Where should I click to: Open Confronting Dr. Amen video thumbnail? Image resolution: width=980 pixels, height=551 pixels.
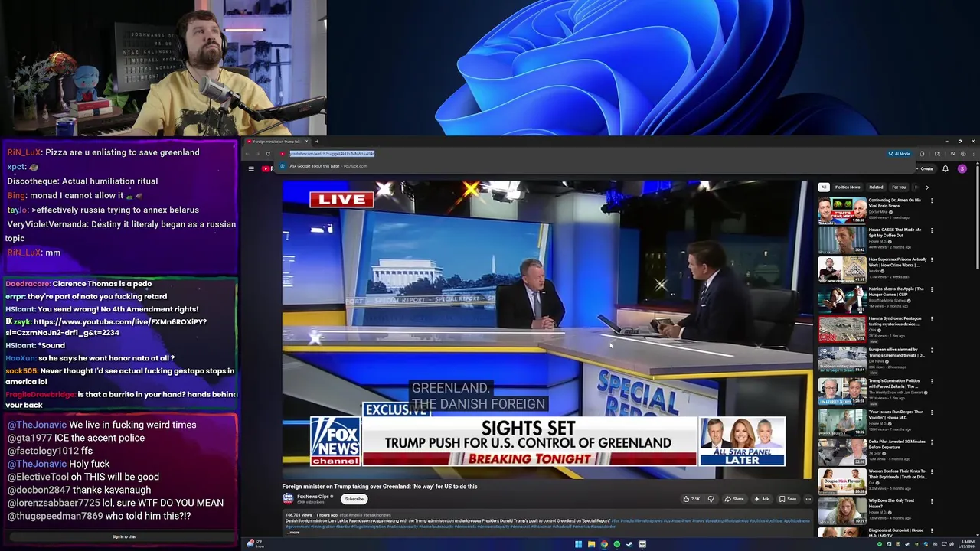click(842, 211)
